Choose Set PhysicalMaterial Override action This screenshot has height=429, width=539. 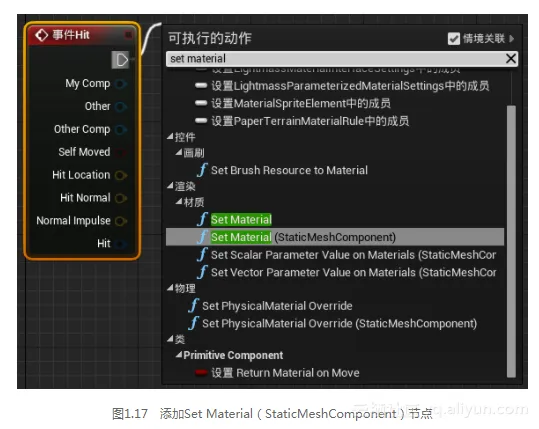[x=277, y=306]
